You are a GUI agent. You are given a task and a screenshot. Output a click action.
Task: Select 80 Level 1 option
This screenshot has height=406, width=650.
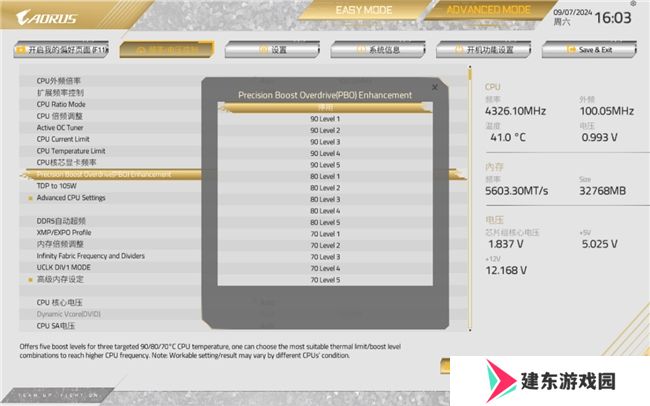coord(325,176)
